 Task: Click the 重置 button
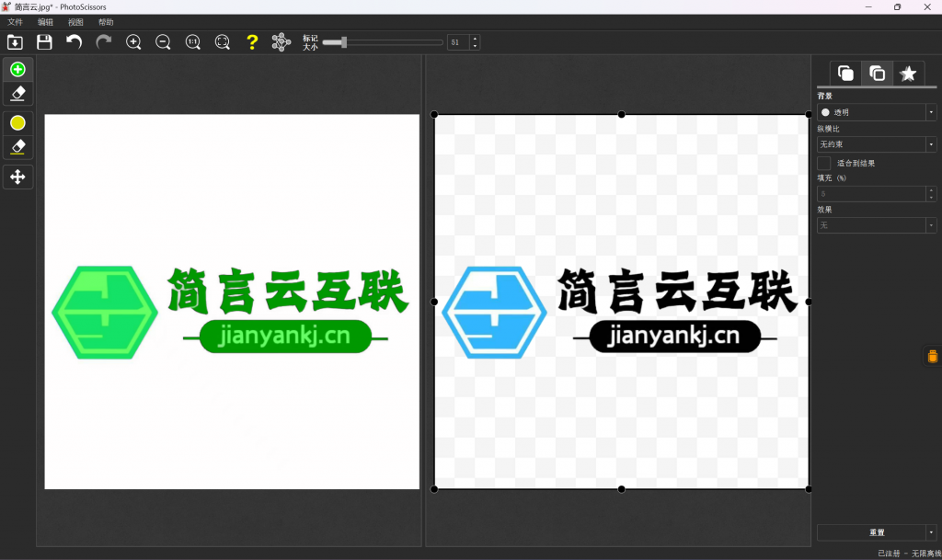[x=872, y=532]
